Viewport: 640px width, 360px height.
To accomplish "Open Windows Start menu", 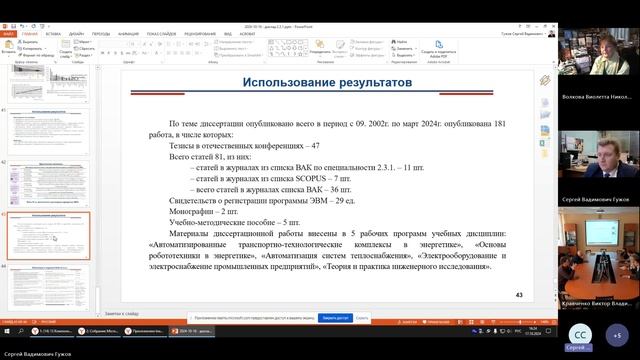I will point(7,331).
